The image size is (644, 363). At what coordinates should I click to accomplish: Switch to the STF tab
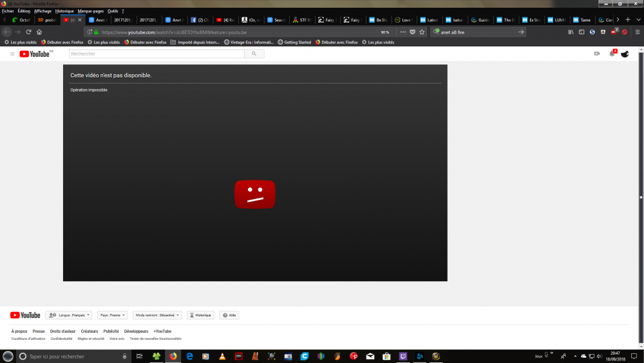point(302,20)
